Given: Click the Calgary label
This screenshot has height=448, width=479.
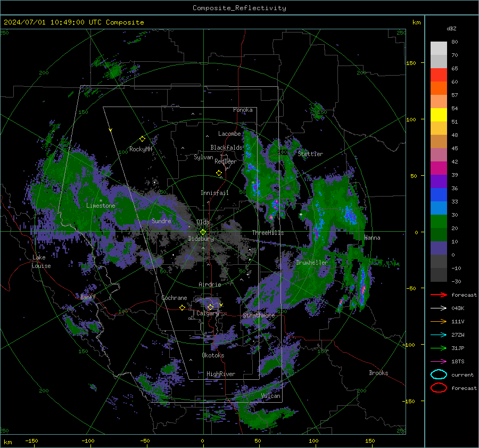Looking at the screenshot, I should [208, 313].
